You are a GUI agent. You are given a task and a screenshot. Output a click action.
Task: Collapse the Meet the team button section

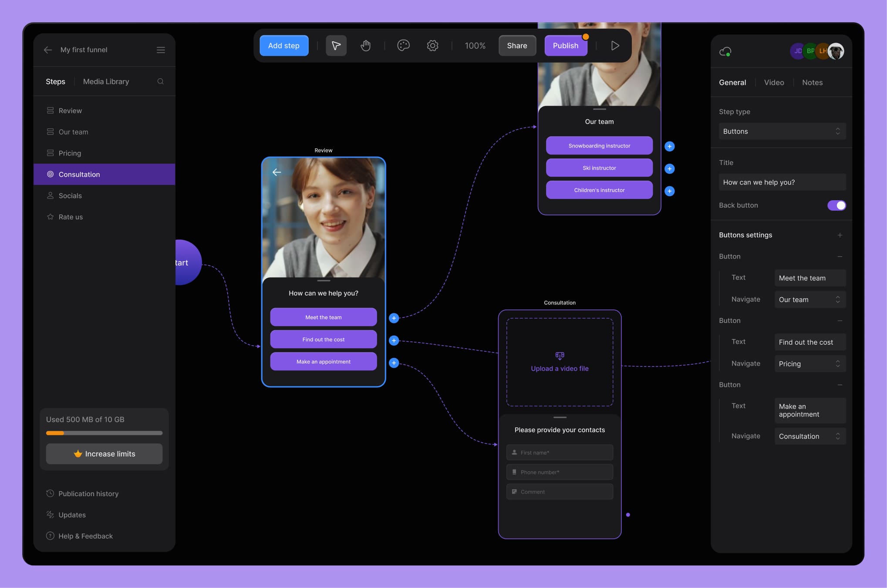pos(840,257)
